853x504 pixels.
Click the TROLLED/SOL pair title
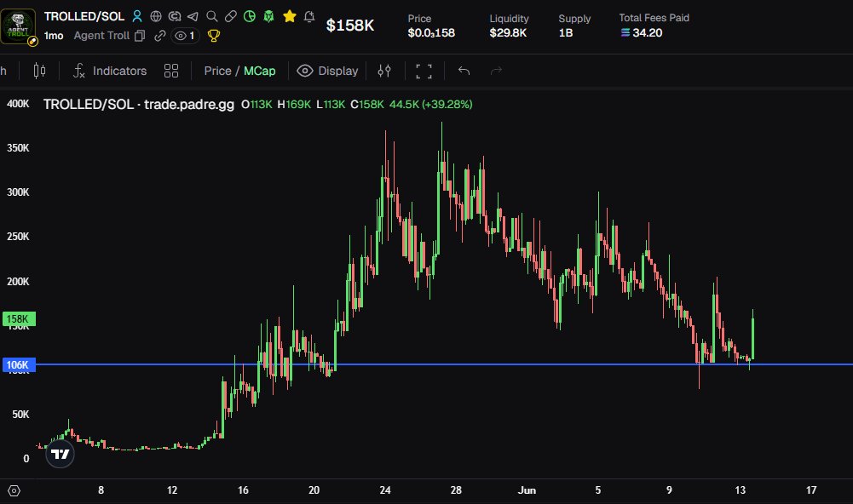pyautogui.click(x=84, y=16)
